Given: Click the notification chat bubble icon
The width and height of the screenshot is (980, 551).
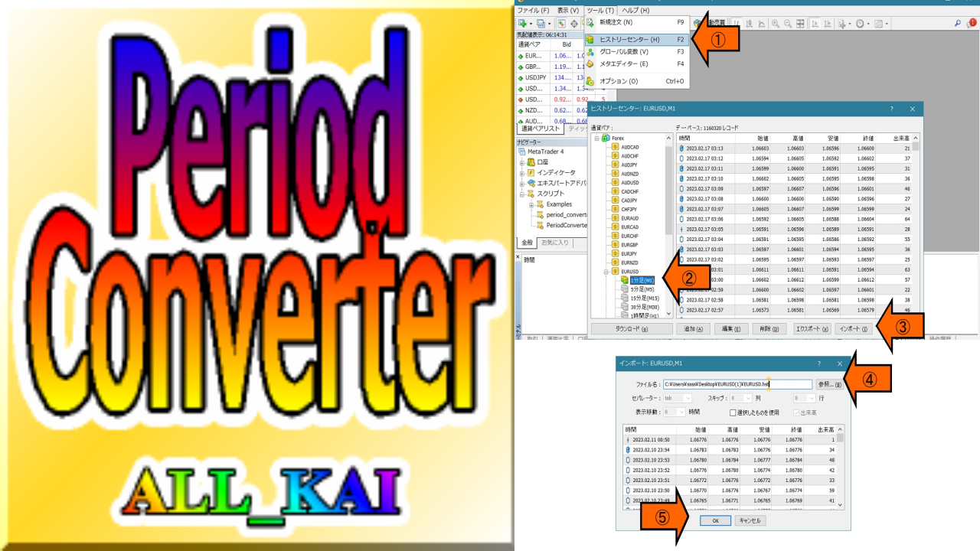Looking at the screenshot, I should pos(970,24).
